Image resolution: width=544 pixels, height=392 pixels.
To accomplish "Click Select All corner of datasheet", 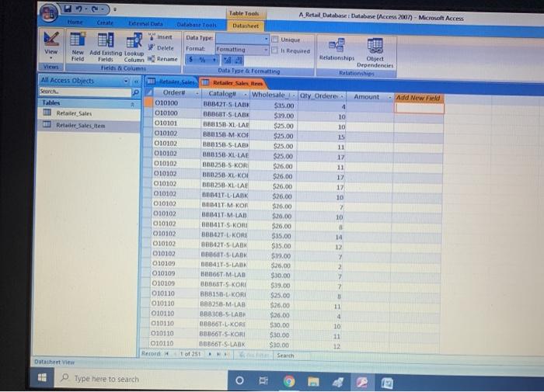I will coord(149,92).
